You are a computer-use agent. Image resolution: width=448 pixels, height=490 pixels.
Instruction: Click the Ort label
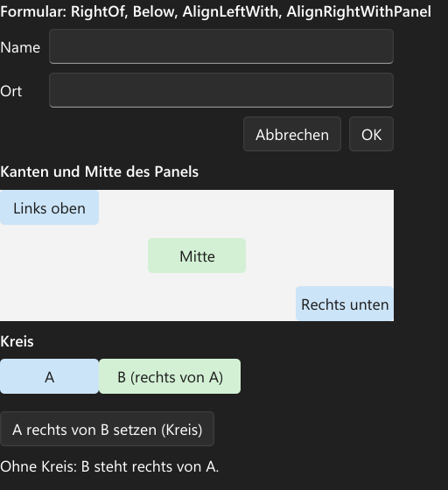(x=11, y=91)
